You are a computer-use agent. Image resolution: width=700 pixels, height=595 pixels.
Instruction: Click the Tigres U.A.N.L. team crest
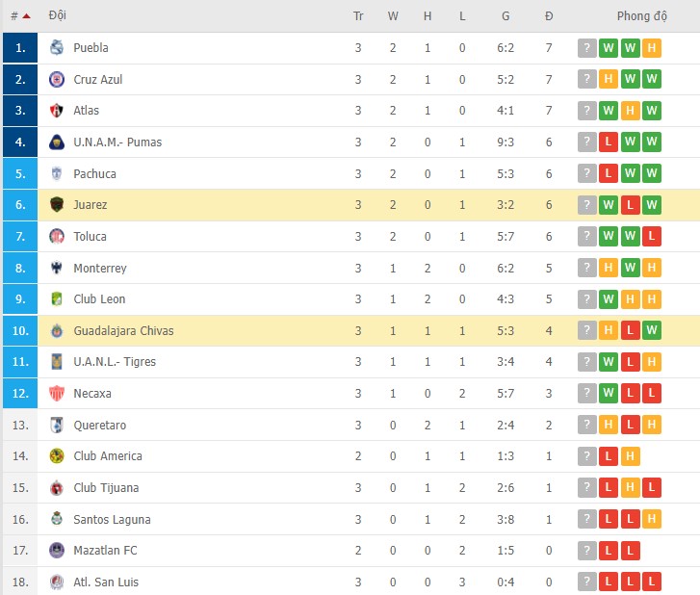(x=56, y=362)
